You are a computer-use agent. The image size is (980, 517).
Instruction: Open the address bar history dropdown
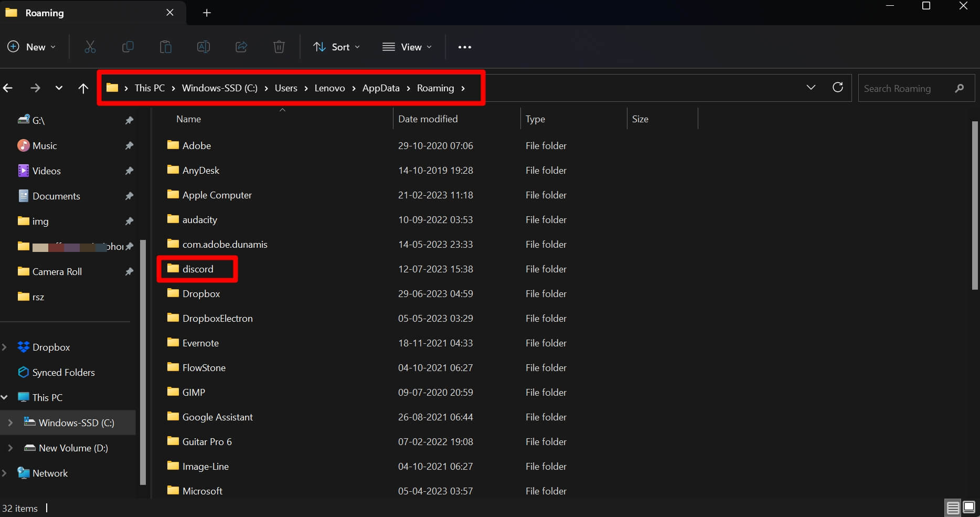[x=811, y=88]
